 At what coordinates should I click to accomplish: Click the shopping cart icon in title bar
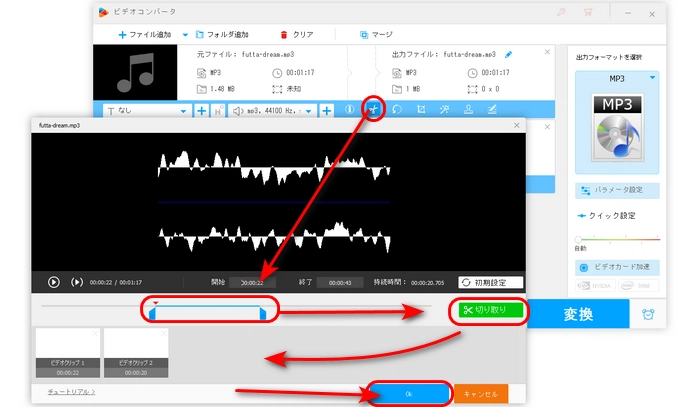588,12
